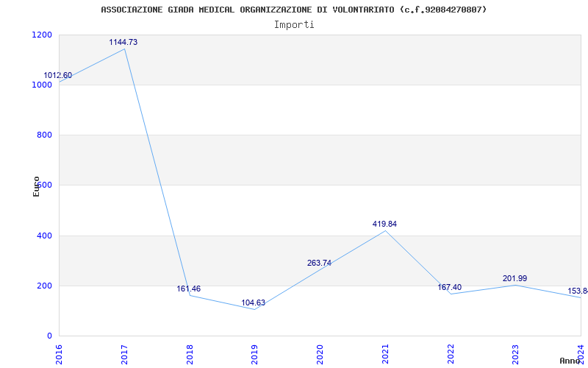Select the 2020 x-axis year label
Screen dimensions: 588x368
click(320, 354)
